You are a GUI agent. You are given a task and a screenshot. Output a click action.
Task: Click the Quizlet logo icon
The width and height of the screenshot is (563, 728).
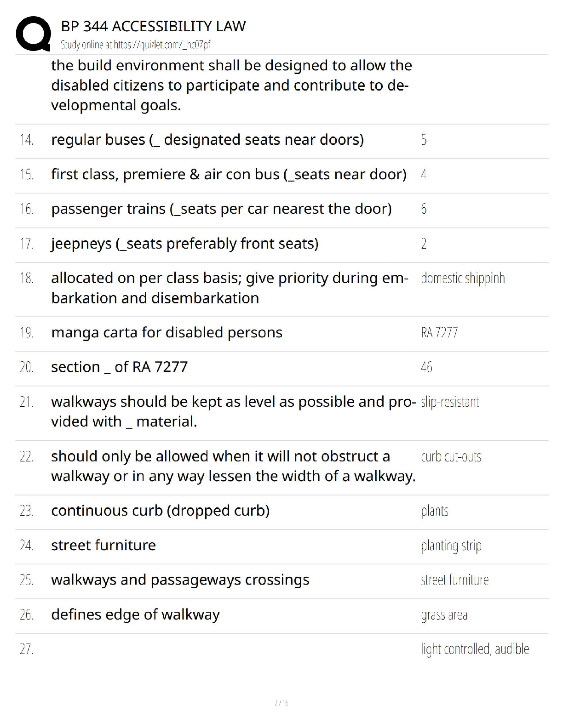click(33, 34)
